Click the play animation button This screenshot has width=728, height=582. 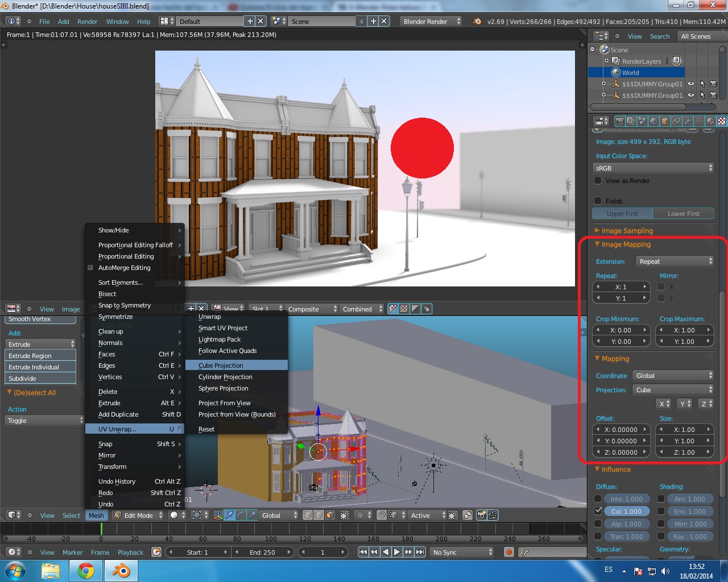pos(397,552)
